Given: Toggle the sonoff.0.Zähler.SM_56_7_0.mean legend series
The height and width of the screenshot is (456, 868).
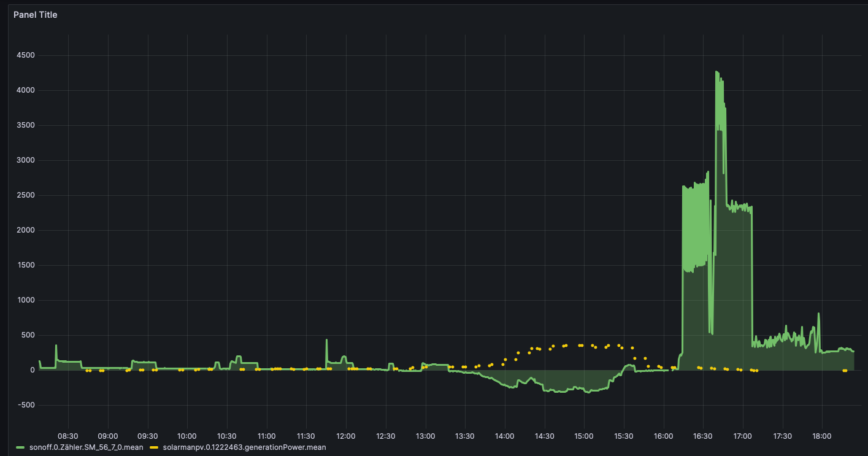Looking at the screenshot, I should pos(86,447).
